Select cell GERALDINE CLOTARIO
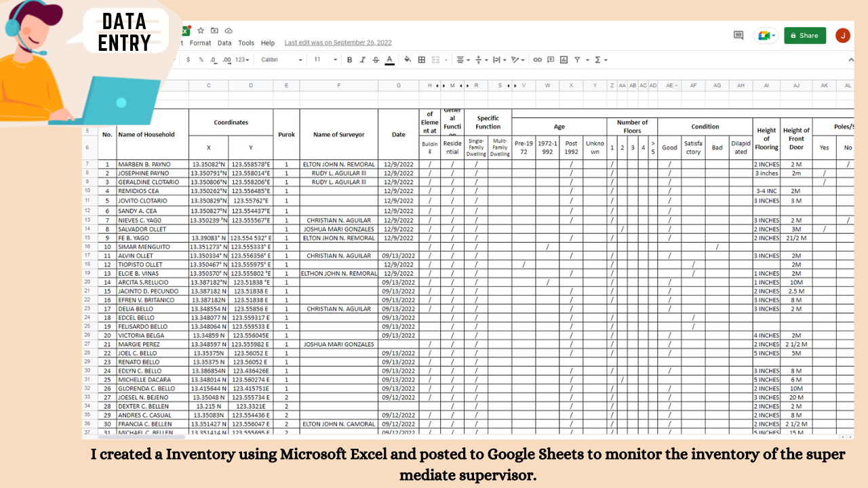The width and height of the screenshot is (868, 488). 153,182
